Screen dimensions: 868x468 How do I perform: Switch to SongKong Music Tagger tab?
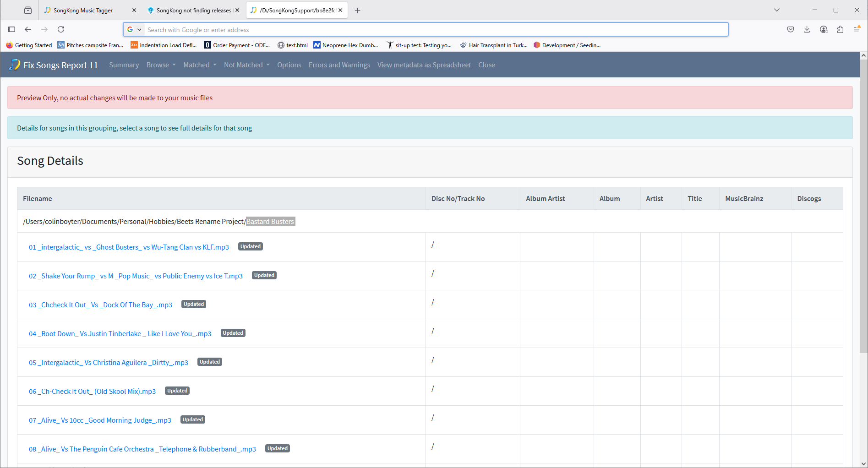[x=89, y=10]
